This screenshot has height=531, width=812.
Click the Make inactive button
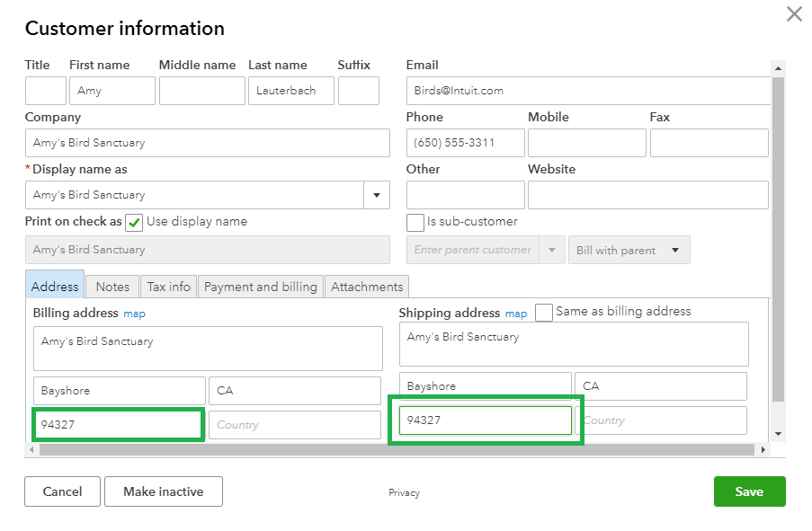pos(164,491)
